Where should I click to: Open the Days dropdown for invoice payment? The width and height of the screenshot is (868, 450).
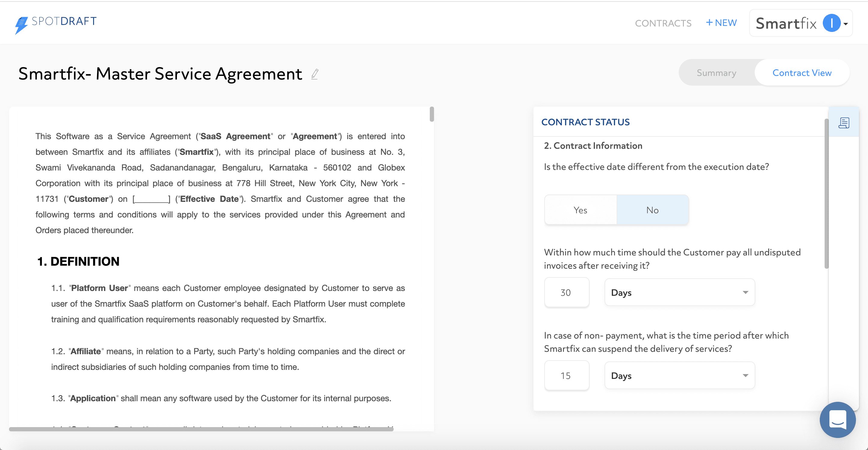click(x=680, y=292)
